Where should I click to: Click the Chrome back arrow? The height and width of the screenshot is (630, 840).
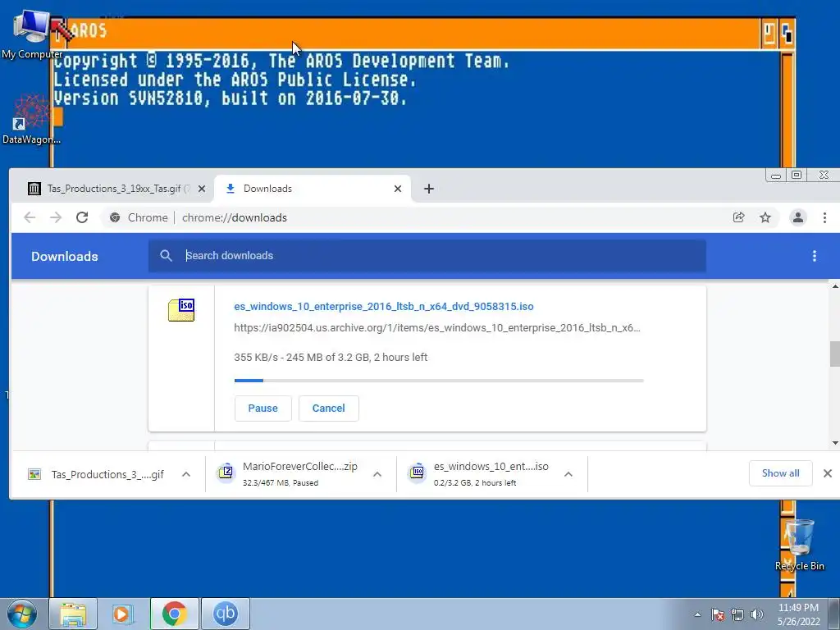30,217
